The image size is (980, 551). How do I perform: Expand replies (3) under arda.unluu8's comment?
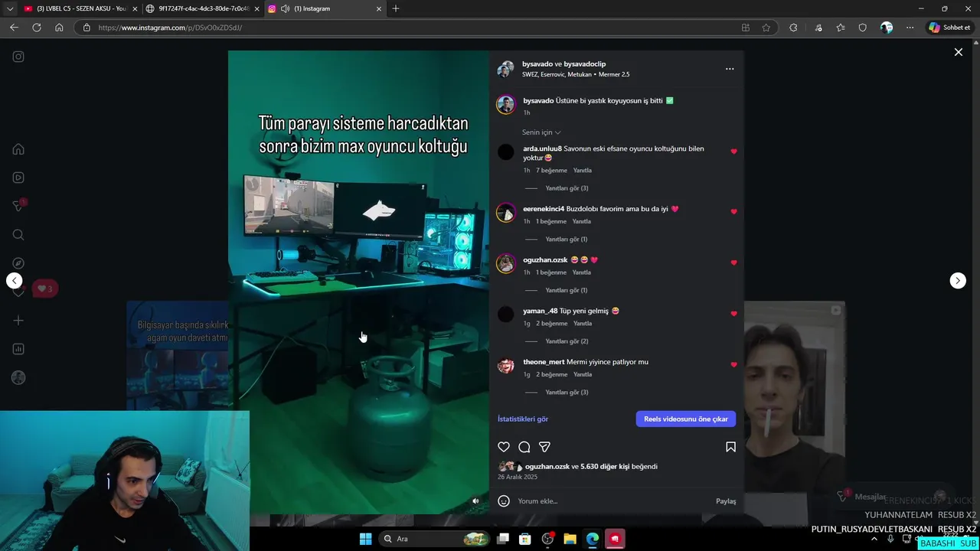[567, 188]
